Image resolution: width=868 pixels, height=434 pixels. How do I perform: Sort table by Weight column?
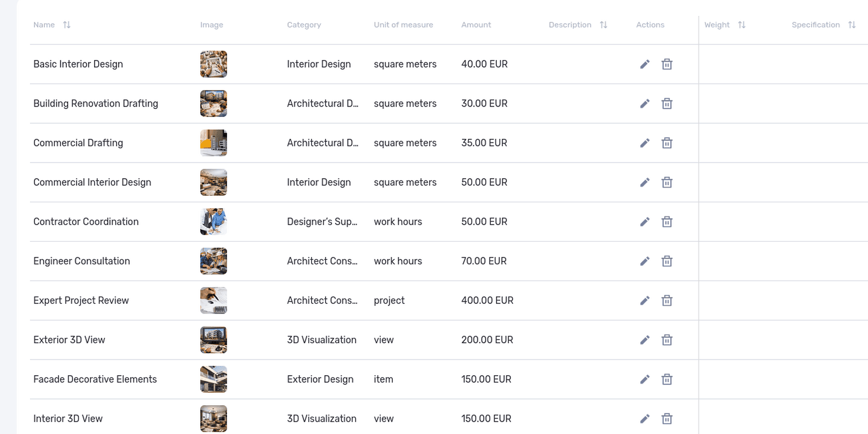741,25
